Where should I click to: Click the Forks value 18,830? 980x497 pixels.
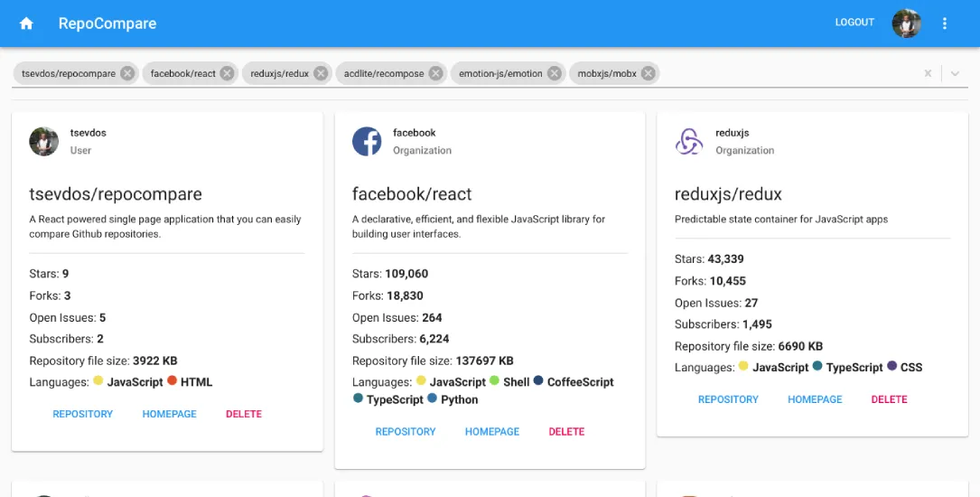click(405, 295)
